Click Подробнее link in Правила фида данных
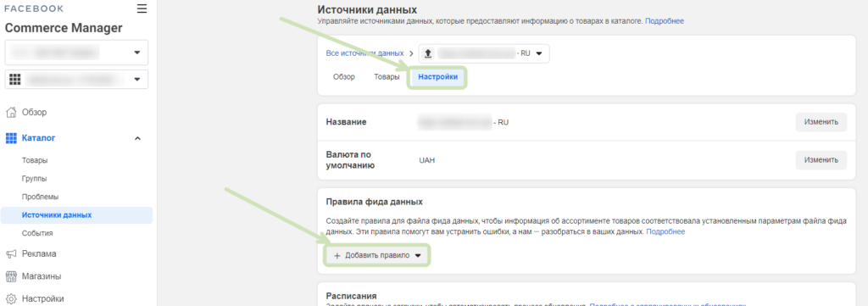This screenshot has width=868, height=306. (665, 231)
